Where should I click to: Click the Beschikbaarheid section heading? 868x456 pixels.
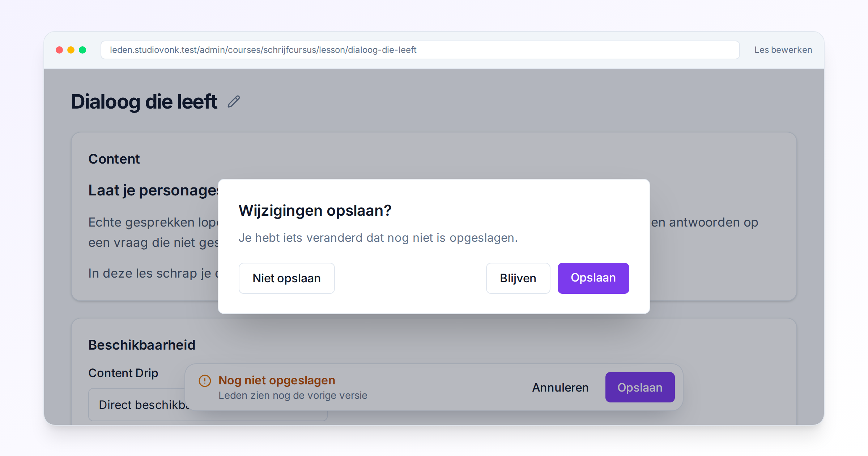pos(142,345)
